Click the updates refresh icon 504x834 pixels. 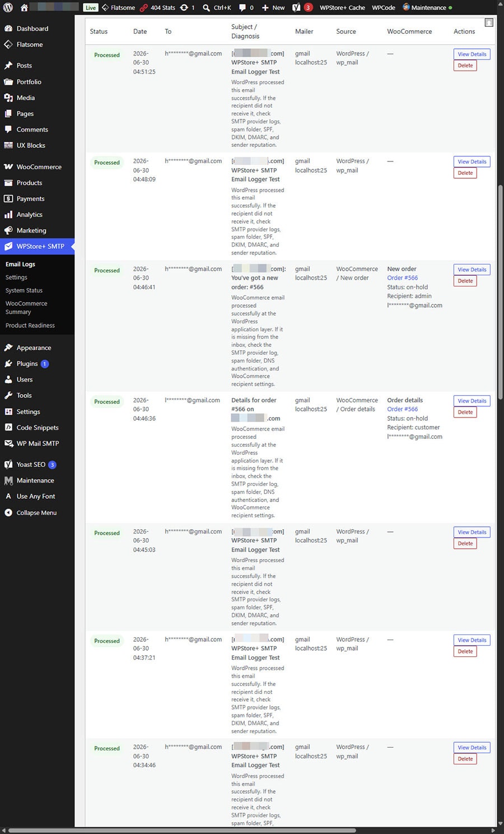point(184,8)
